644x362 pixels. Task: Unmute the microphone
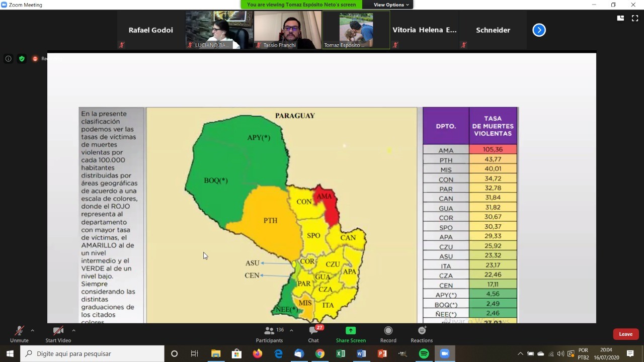click(19, 334)
